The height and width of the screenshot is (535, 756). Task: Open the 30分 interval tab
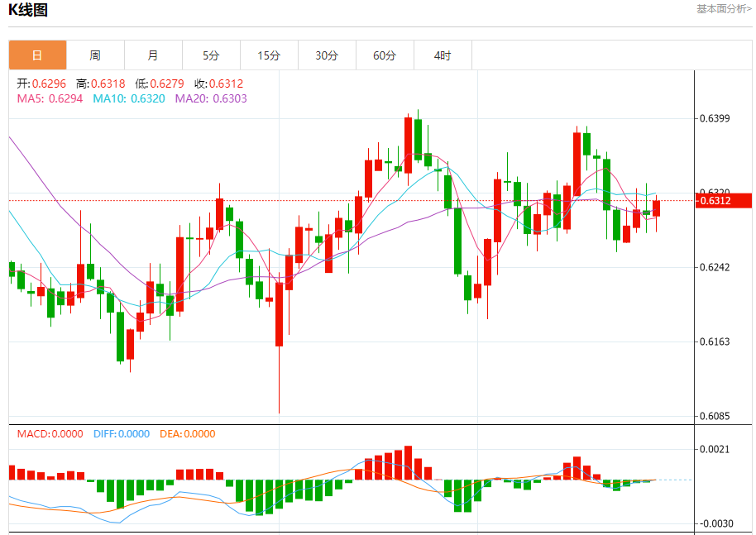pos(327,55)
